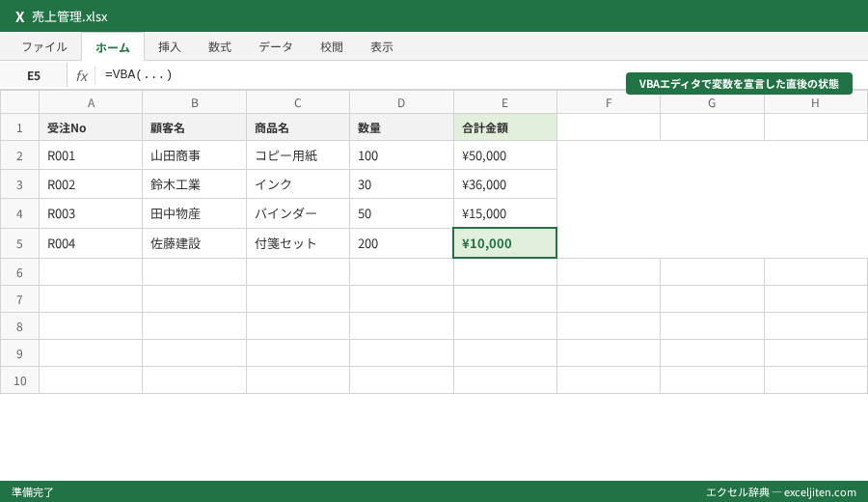868x502 pixels.
Task: Click the 準備完了 status bar text
Action: [x=33, y=492]
